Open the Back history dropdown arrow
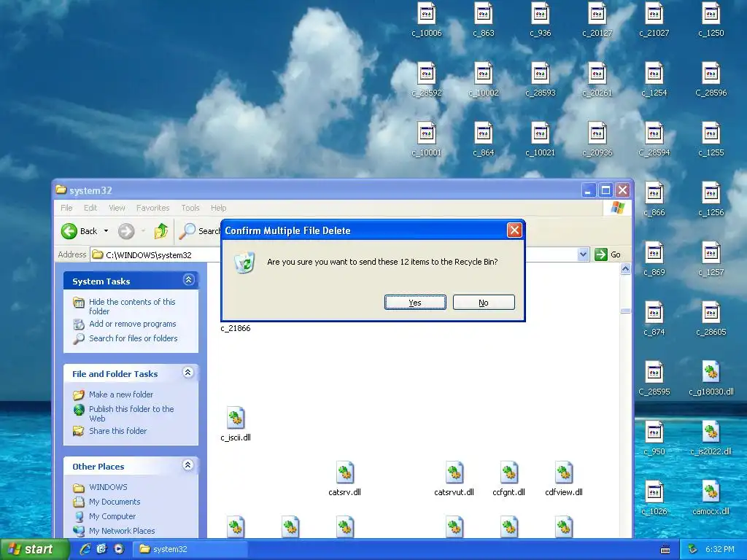Screen dimensions: 747x560 pos(107,231)
